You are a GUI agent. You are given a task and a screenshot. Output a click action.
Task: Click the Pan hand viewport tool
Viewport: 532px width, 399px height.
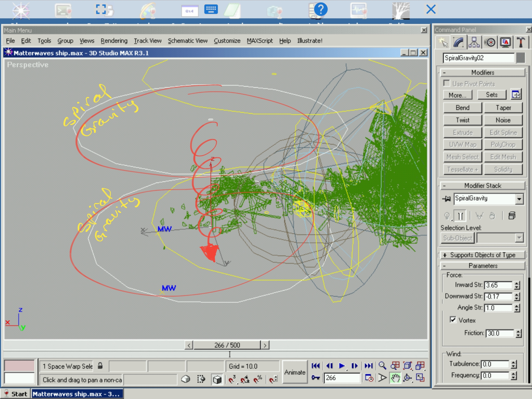[x=395, y=378]
